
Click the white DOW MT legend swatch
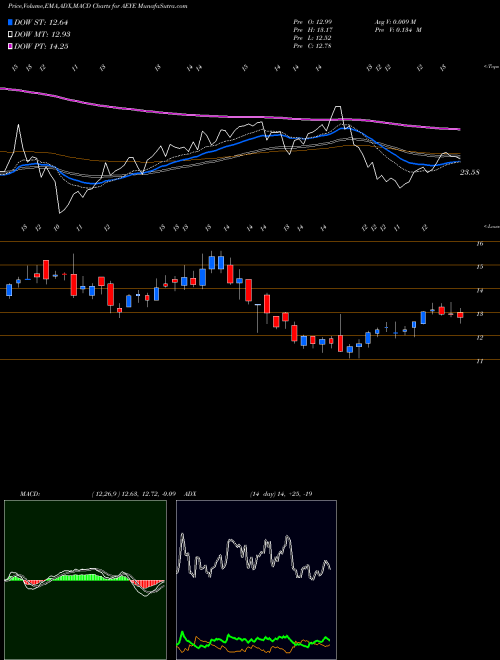tap(10, 35)
